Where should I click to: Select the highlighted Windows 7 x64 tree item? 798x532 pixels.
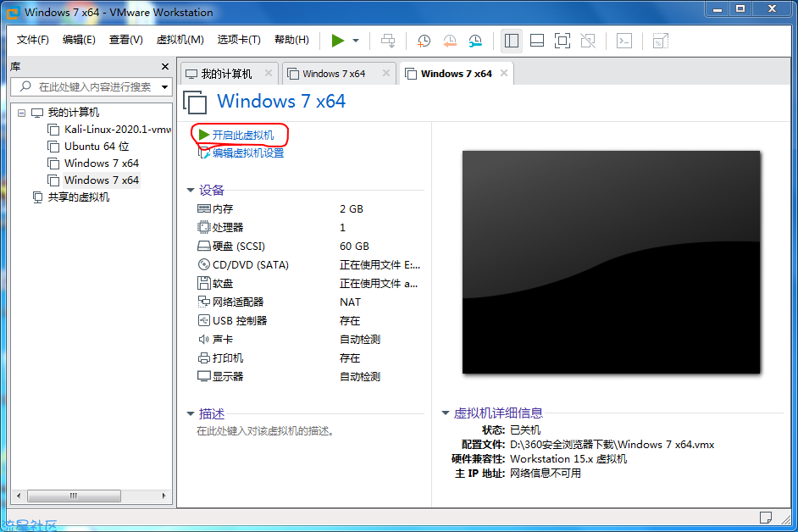coord(94,180)
